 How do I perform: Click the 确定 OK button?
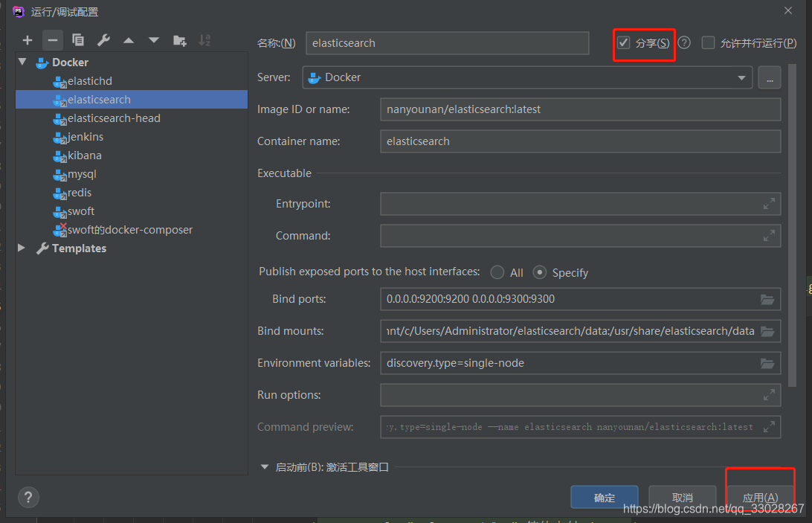point(605,498)
